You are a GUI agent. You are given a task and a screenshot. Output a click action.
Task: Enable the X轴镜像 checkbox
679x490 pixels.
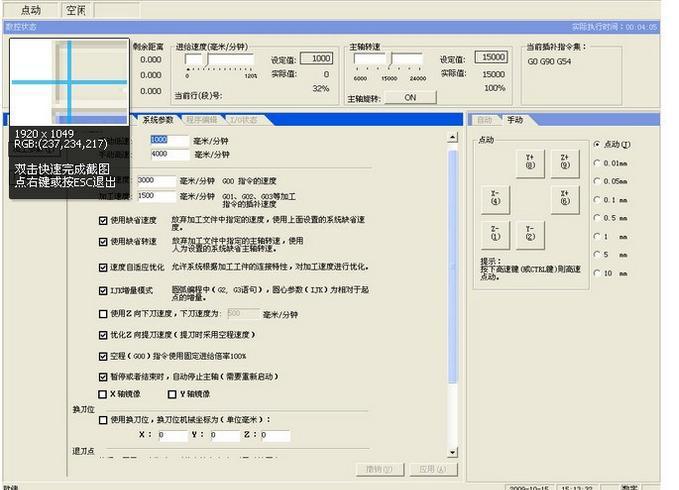tap(103, 394)
